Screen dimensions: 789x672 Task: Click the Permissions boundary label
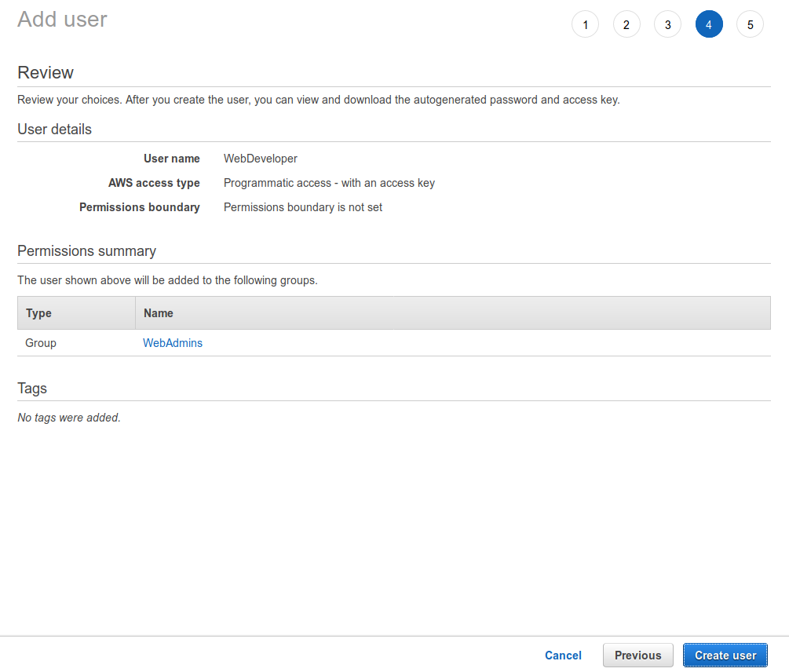[x=140, y=207]
